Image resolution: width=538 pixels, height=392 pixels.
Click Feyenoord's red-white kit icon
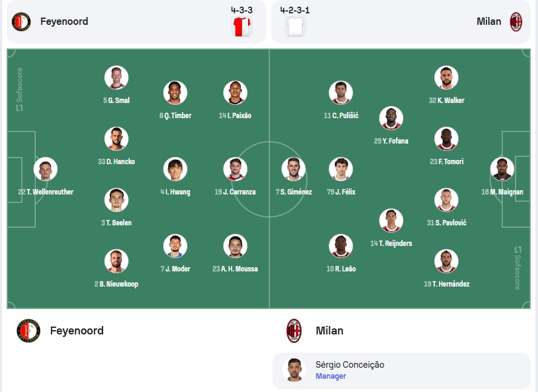click(242, 27)
